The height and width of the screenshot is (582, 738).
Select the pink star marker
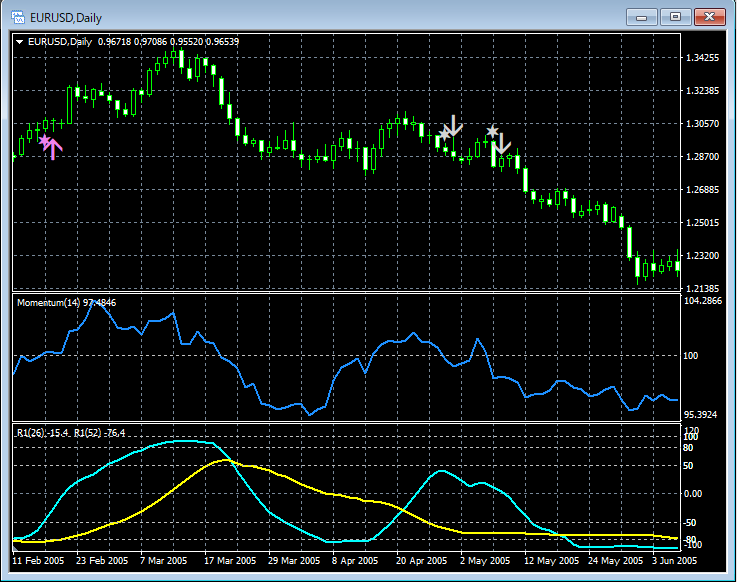coord(43,142)
